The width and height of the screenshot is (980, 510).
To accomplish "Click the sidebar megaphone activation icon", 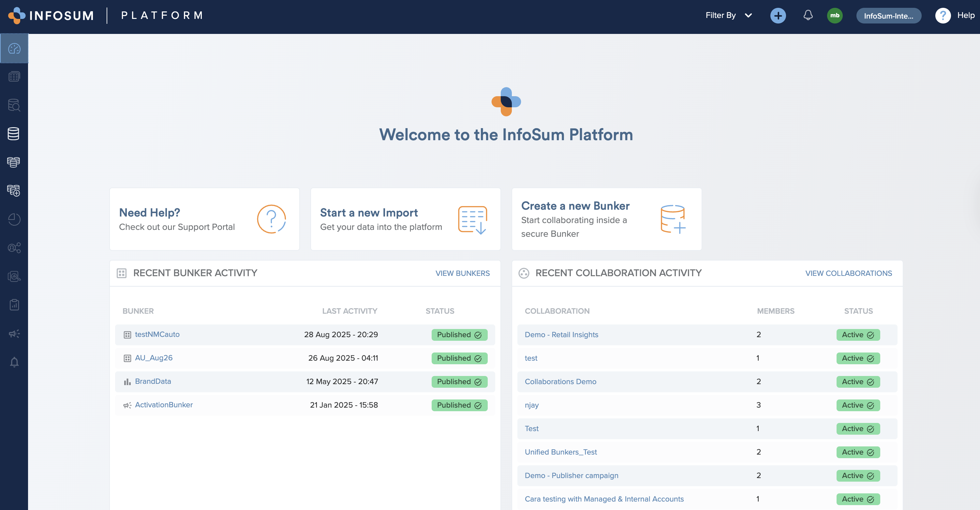I will [14, 333].
